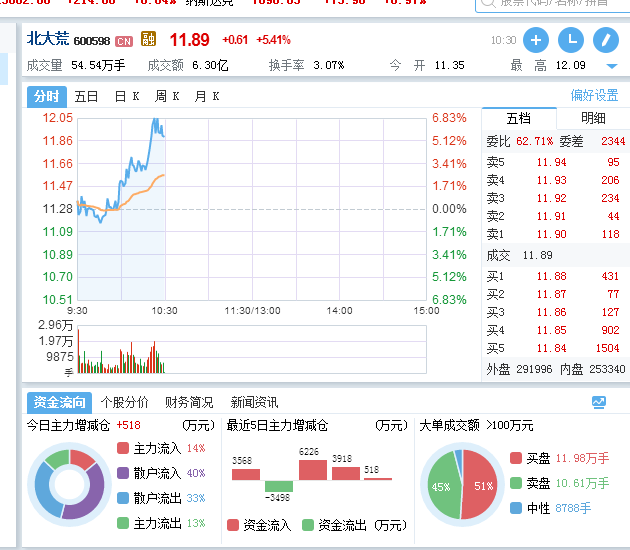The height and width of the screenshot is (550, 630).
Task: Open the chart icon in capital flow panel
Action: tap(598, 402)
